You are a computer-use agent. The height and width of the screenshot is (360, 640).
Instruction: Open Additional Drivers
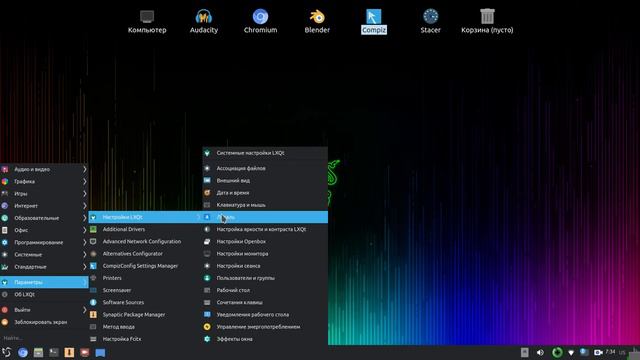[146, 229]
